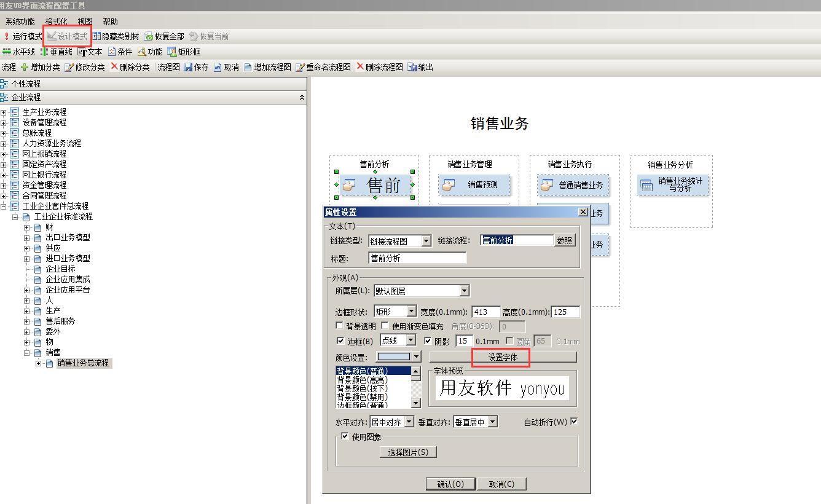821x504 pixels.
Task: Open the 视图 menu
Action: click(85, 22)
